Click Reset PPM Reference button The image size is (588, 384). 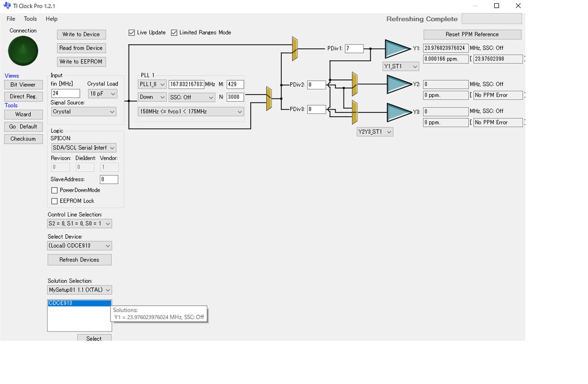472,34
